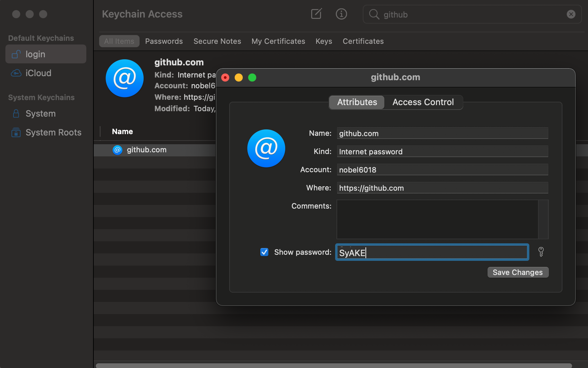Click the Name field containing github.com

(x=442, y=133)
